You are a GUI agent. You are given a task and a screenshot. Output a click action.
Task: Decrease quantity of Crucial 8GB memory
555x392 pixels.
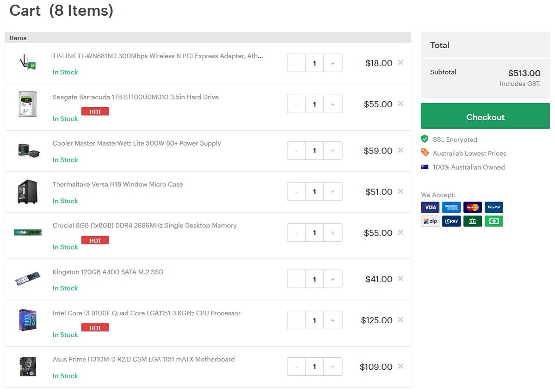pyautogui.click(x=296, y=233)
